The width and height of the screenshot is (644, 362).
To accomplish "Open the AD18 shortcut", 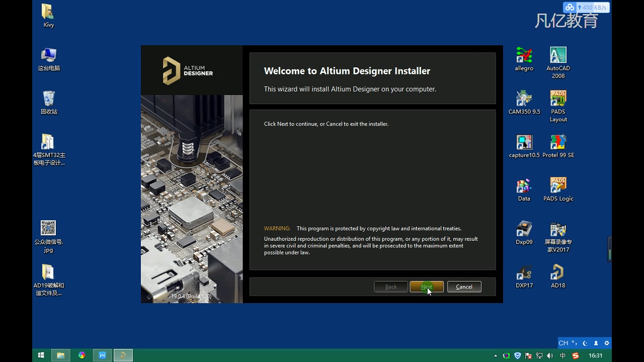I will (x=558, y=272).
